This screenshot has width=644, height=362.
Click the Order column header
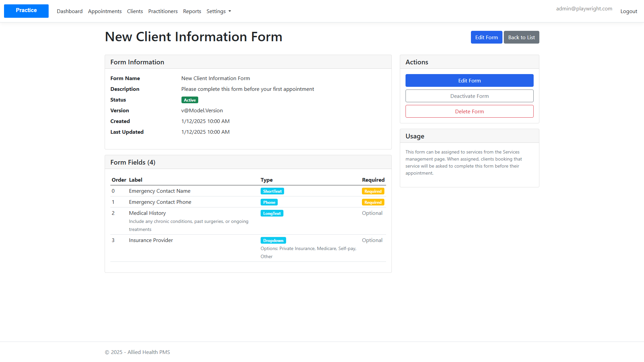[x=119, y=180]
